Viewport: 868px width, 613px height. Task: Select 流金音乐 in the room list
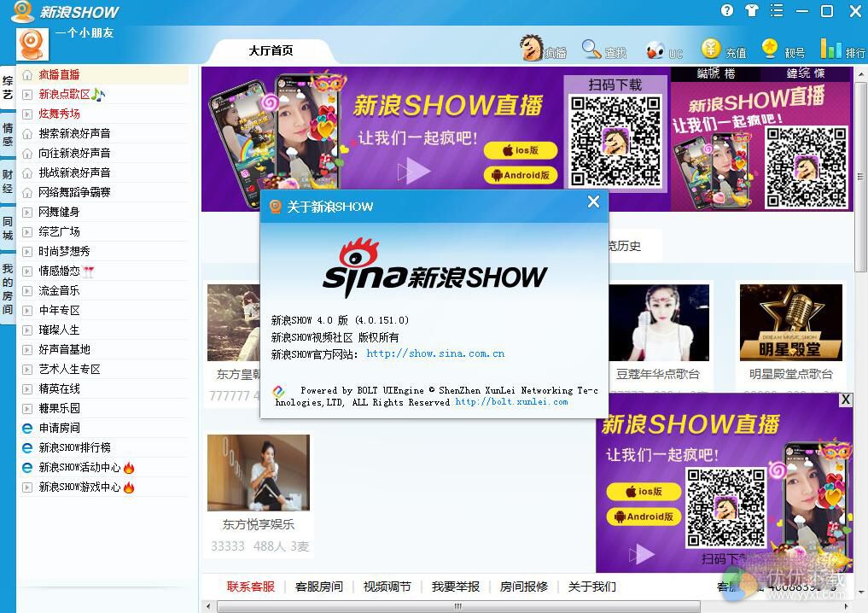pyautogui.click(x=104, y=291)
